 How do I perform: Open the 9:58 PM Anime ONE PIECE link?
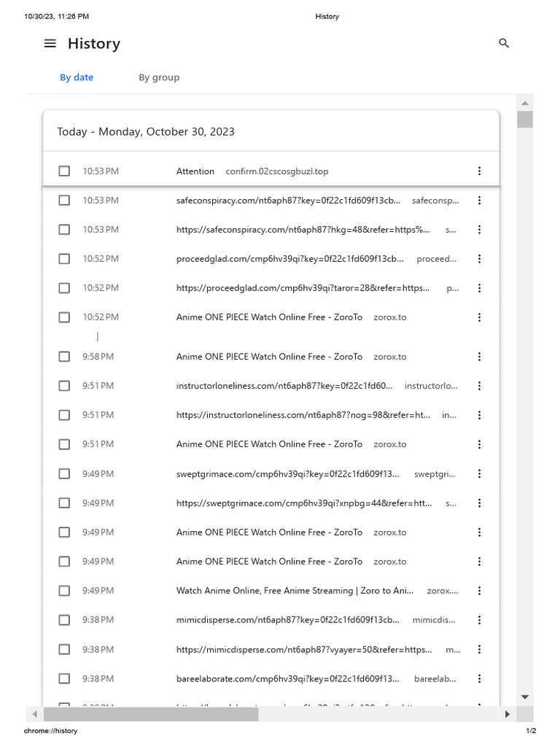269,357
